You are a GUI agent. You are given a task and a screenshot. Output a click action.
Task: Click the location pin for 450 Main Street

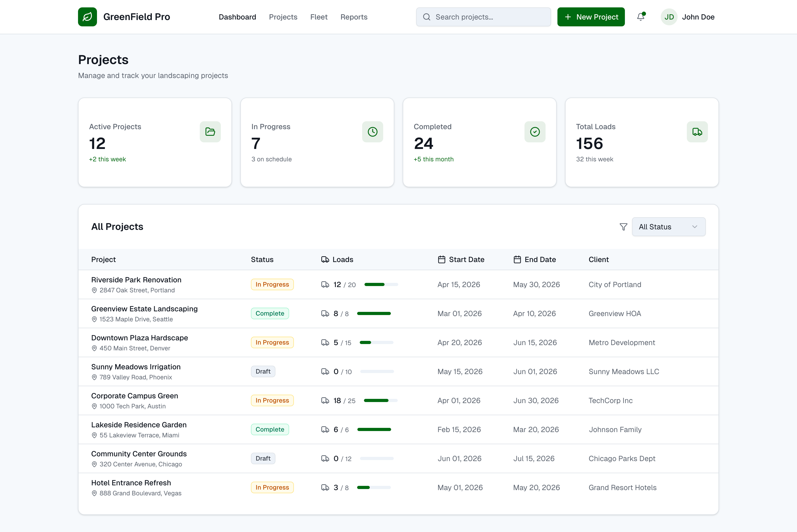coord(94,348)
